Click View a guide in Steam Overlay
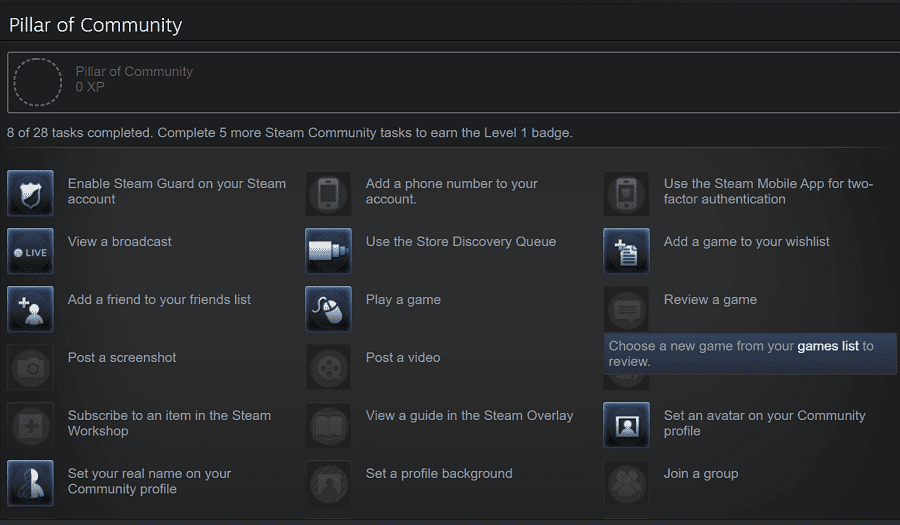This screenshot has width=900, height=525. pyautogui.click(x=469, y=416)
